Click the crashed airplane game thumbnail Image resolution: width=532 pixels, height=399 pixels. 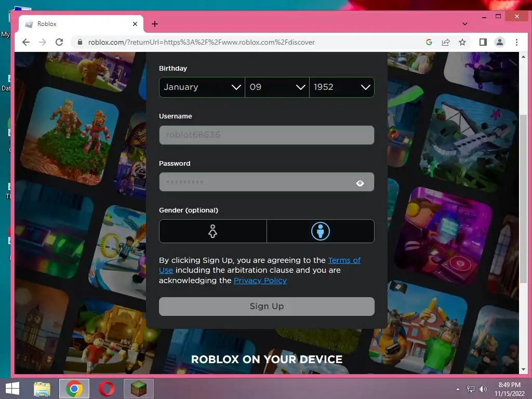pos(467,142)
